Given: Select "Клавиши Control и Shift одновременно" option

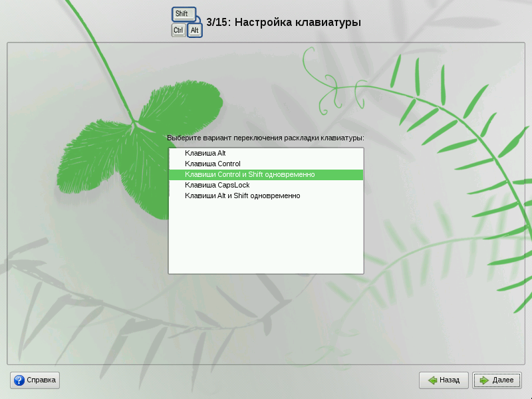Looking at the screenshot, I should (249, 174).
